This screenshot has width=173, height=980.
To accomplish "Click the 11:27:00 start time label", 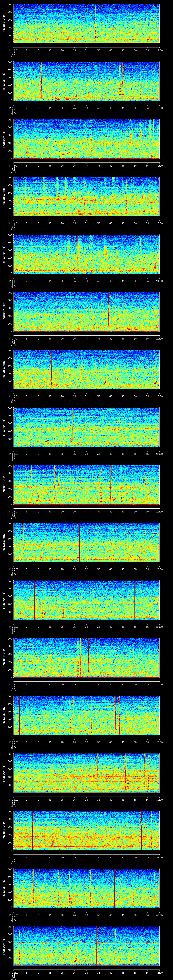I will tap(13, 684).
